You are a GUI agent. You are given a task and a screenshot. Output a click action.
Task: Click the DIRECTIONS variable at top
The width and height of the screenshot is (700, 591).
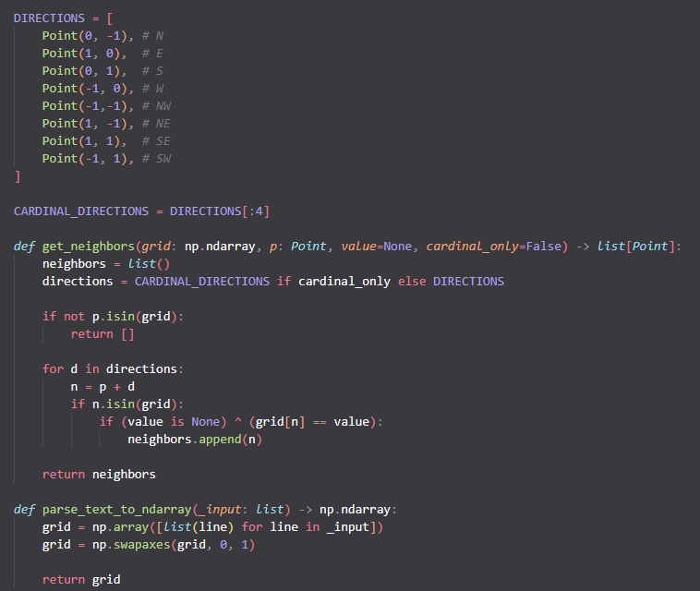click(49, 18)
